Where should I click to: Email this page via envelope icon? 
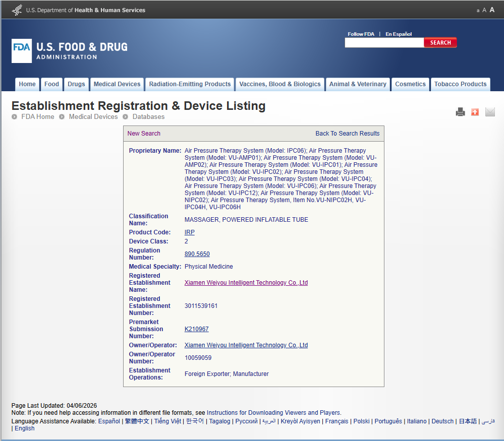pyautogui.click(x=490, y=112)
